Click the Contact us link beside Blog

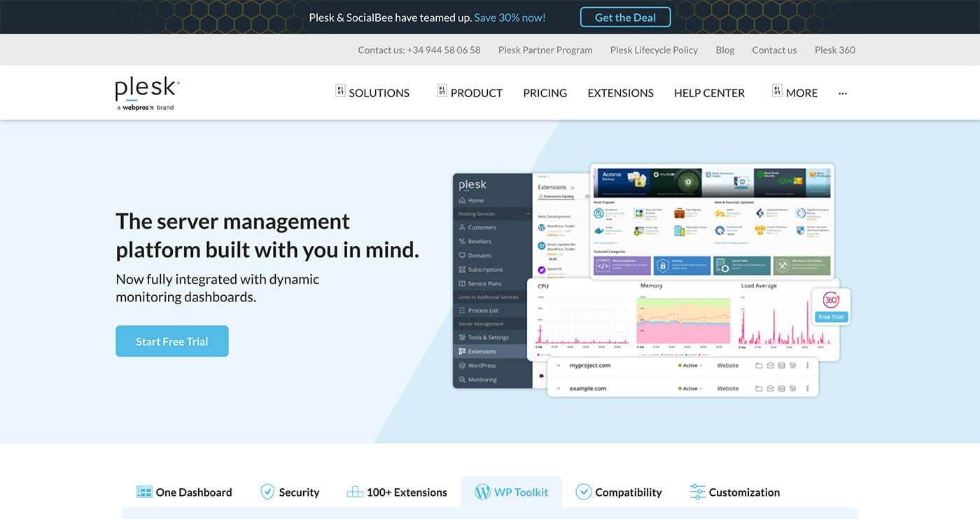point(774,50)
